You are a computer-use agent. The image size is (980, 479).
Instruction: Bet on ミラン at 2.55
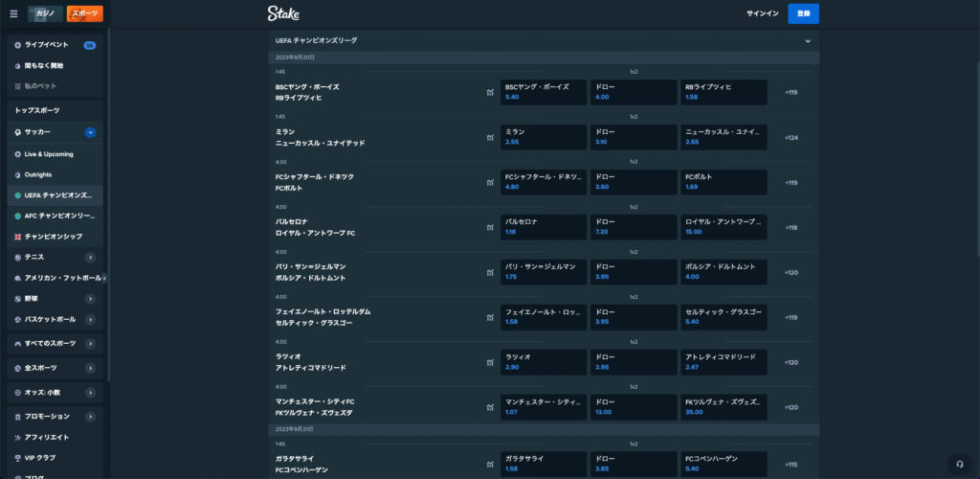point(544,138)
